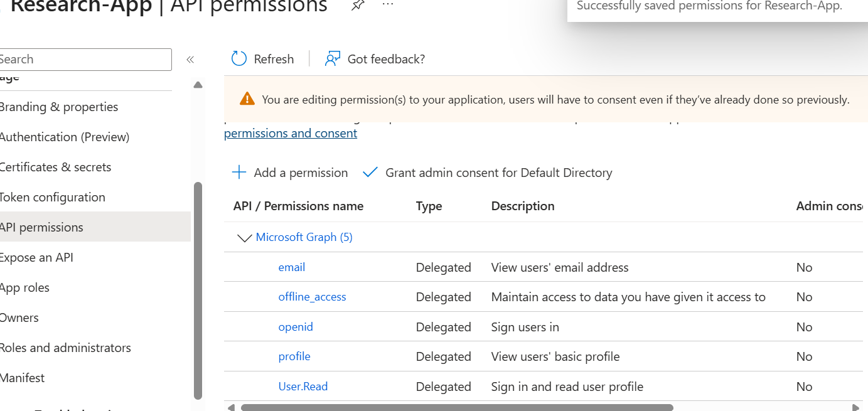Click Got feedback? button
The width and height of the screenshot is (868, 411).
(375, 59)
